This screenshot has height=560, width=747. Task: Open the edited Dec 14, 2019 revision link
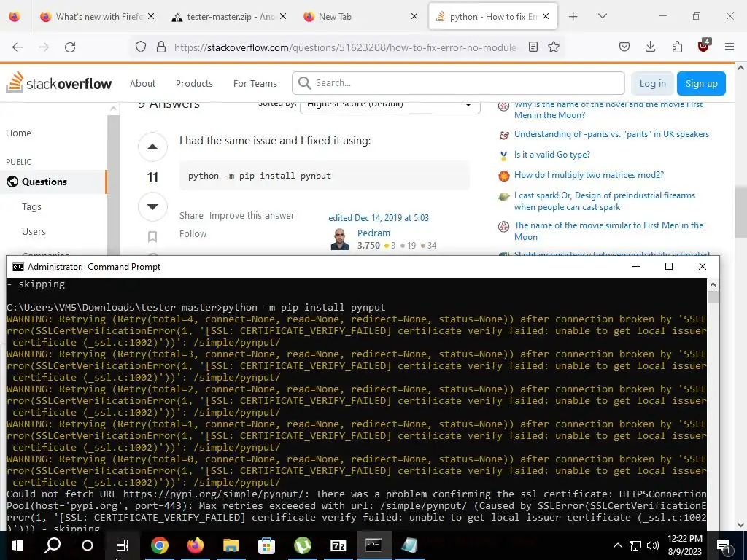tap(379, 217)
